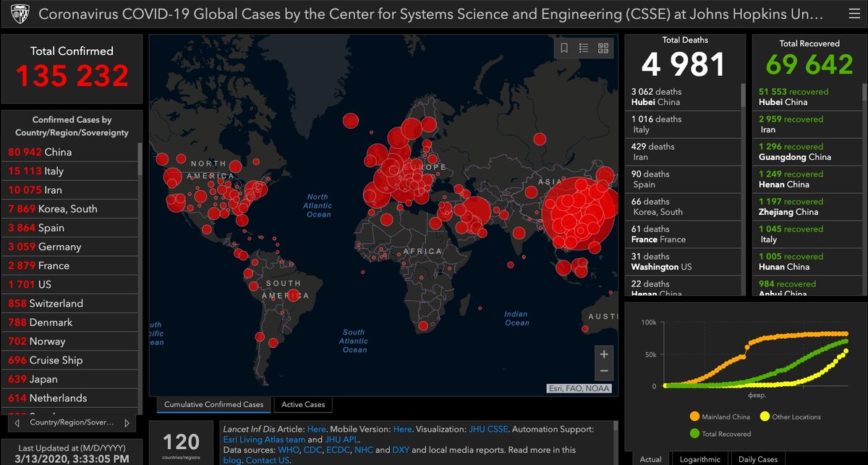Open Esri Living Atlas team link
868x465 pixels.
[x=264, y=439]
